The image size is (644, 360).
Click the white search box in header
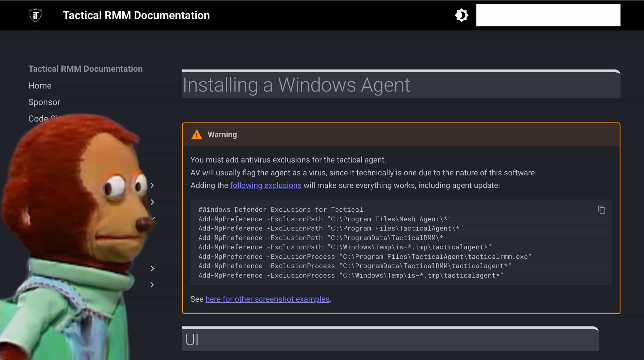pyautogui.click(x=548, y=15)
